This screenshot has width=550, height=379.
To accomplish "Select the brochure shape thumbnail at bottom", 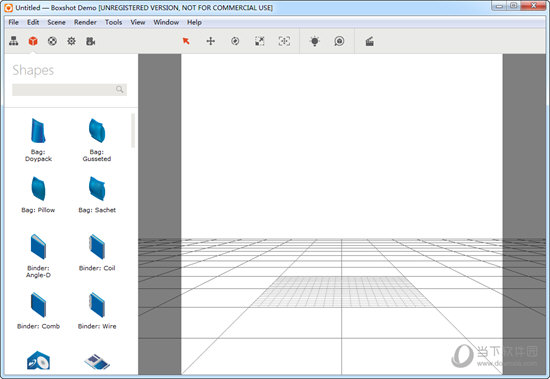I will [x=97, y=362].
